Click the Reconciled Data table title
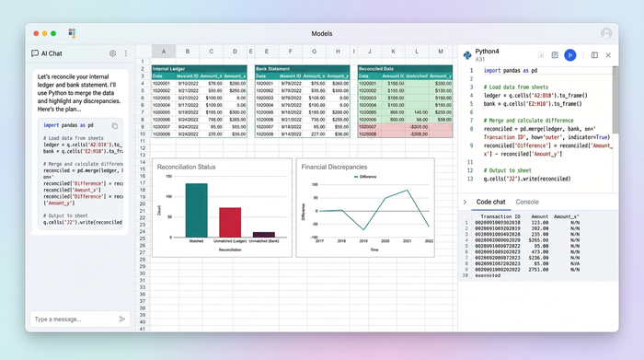 pyautogui.click(x=375, y=69)
